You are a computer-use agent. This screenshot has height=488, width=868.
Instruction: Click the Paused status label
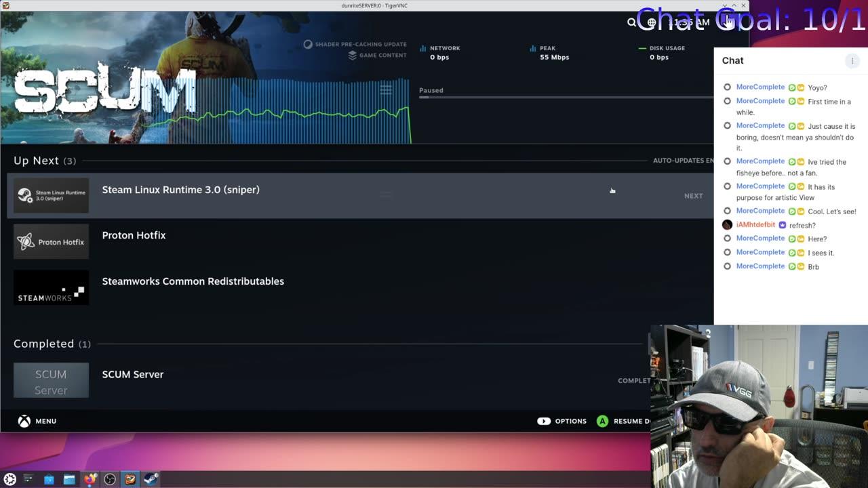point(431,90)
